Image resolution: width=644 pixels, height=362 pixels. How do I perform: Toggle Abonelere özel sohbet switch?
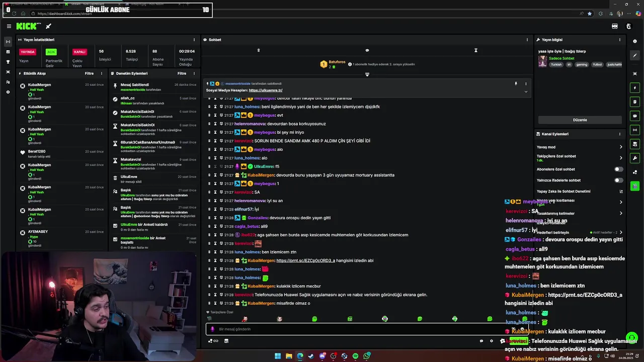pyautogui.click(x=618, y=169)
